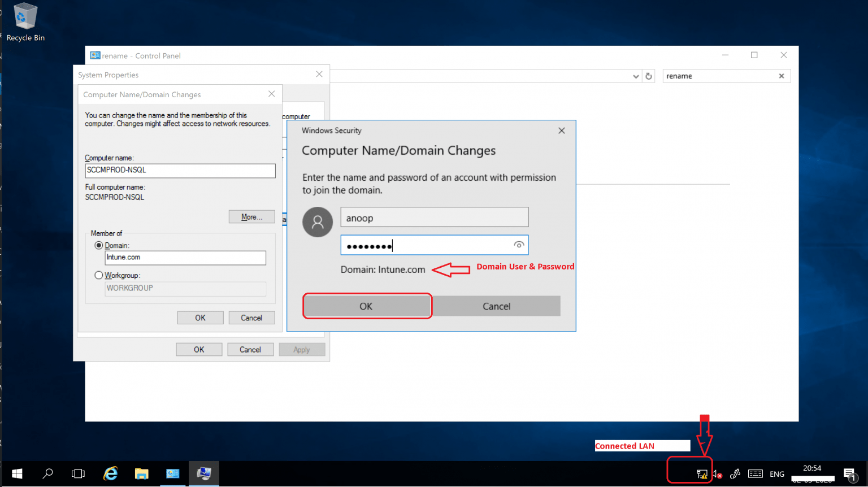This screenshot has width=868, height=487.
Task: Select the Control Panel taskbar icon
Action: coord(172,473)
